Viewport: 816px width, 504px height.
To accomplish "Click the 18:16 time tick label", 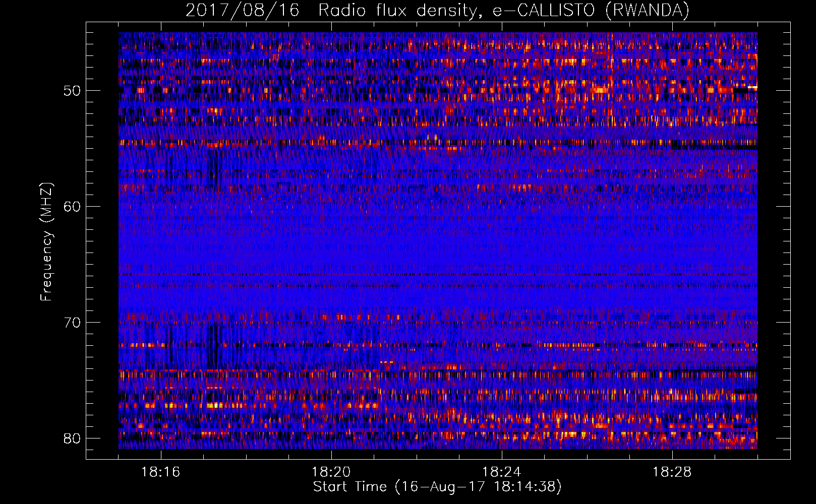I will (x=161, y=472).
